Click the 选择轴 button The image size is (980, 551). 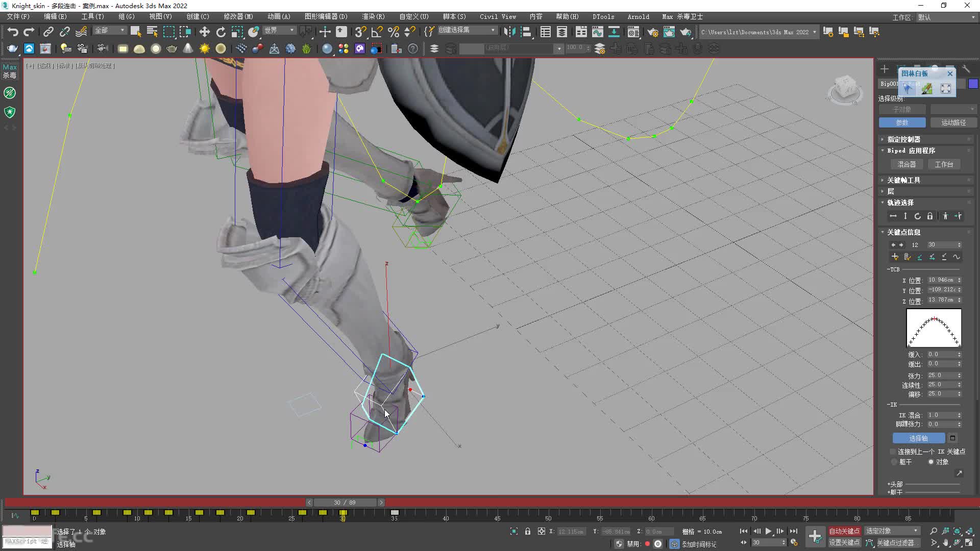(918, 438)
